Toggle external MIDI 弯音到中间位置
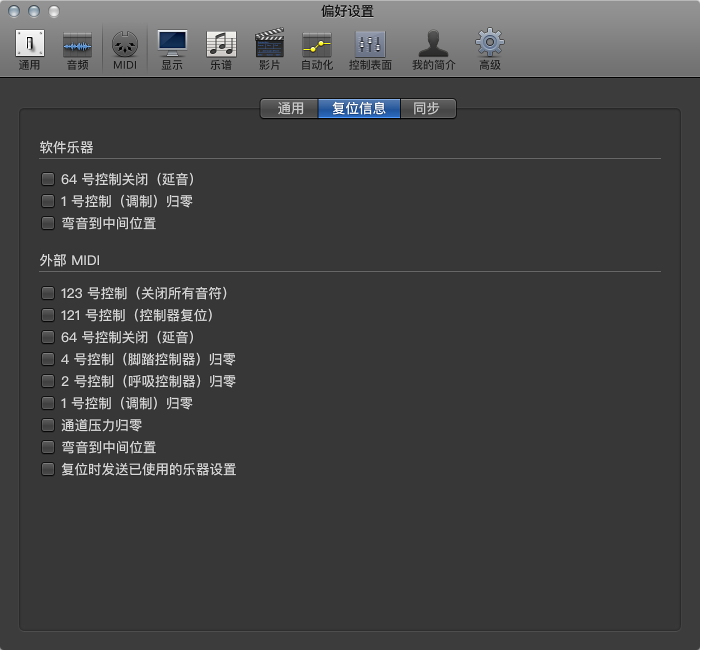The width and height of the screenshot is (702, 652). (x=48, y=447)
